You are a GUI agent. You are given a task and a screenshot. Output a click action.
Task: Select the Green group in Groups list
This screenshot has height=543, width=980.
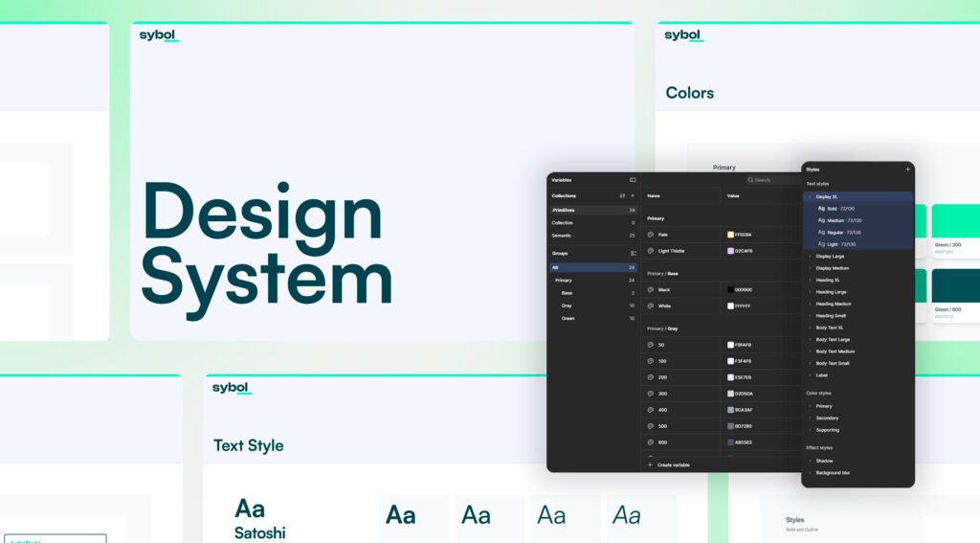coord(593,318)
